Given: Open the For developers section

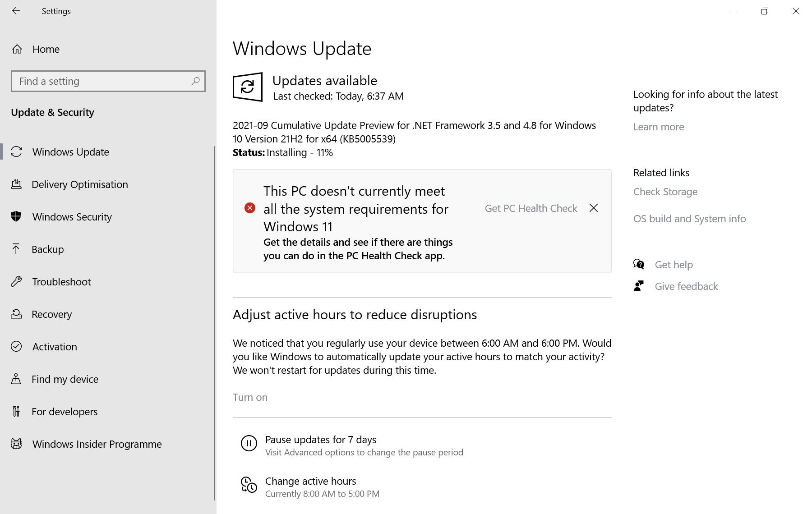Looking at the screenshot, I should 65,412.
